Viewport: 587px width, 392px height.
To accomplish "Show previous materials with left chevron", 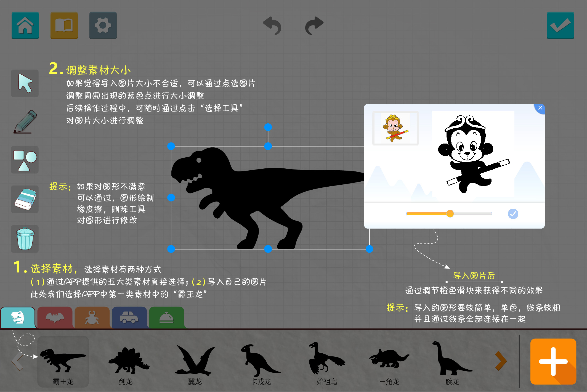I will (18, 361).
